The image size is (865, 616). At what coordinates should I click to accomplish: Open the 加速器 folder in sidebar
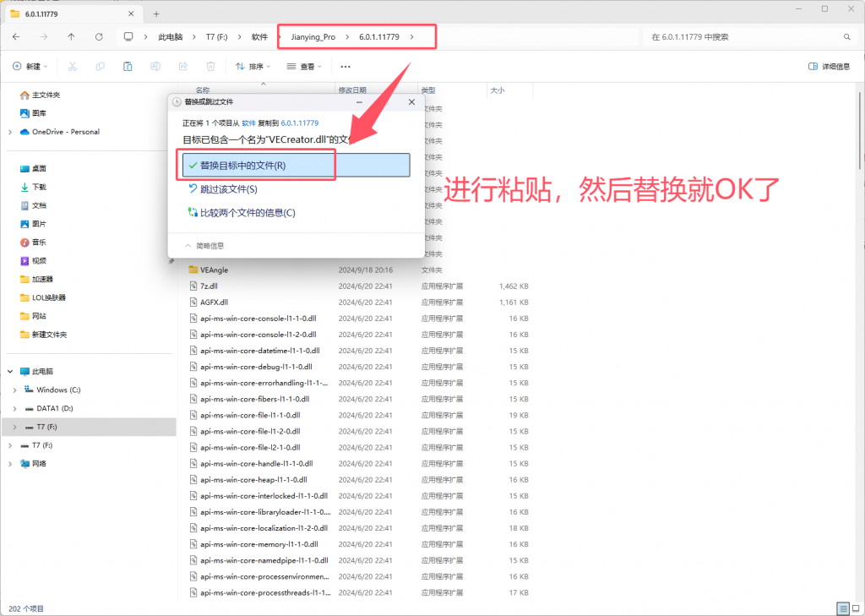pos(36,280)
